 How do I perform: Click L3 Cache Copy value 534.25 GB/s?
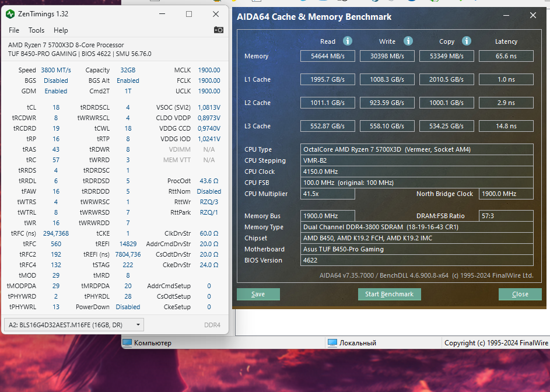tap(447, 126)
